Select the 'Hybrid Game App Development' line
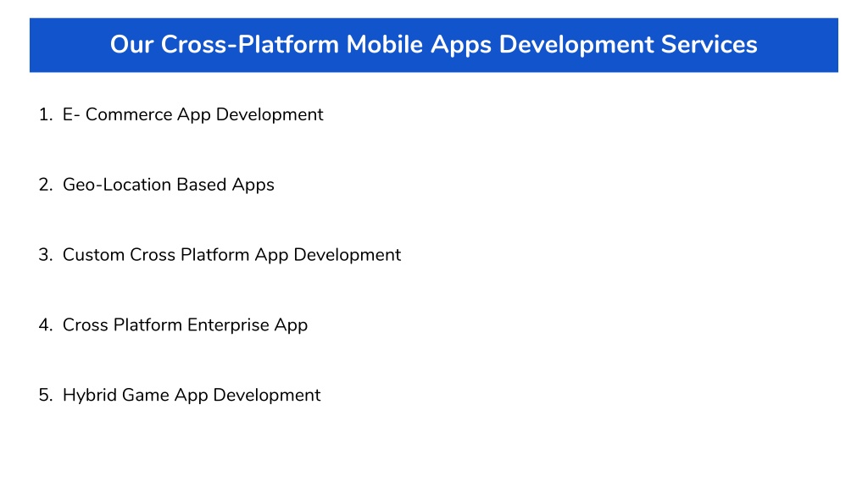Viewport: 868px width, 488px height. [192, 396]
